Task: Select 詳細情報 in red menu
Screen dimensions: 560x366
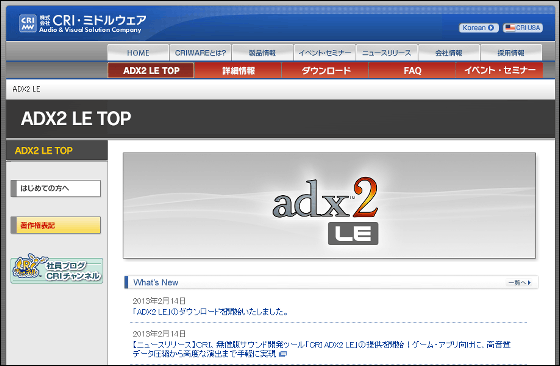Action: pyautogui.click(x=238, y=70)
